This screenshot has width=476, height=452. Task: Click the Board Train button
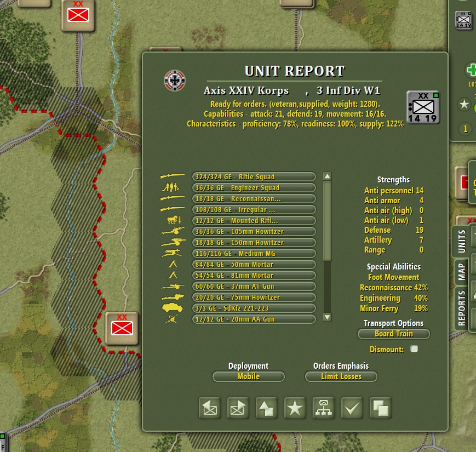pos(394,334)
